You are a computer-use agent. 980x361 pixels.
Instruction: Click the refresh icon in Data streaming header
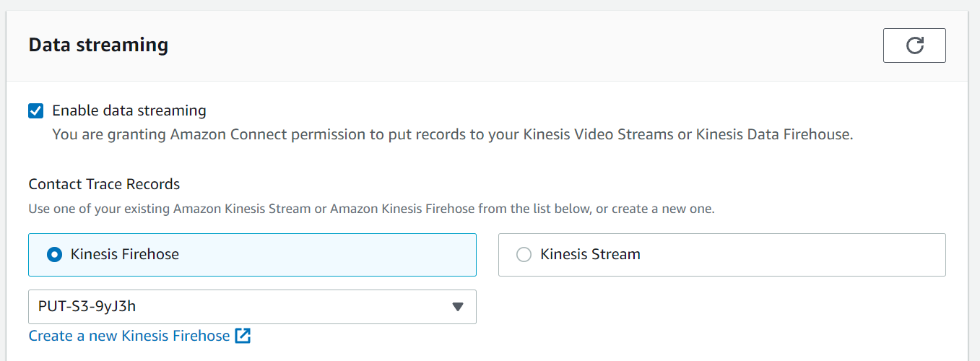click(914, 45)
